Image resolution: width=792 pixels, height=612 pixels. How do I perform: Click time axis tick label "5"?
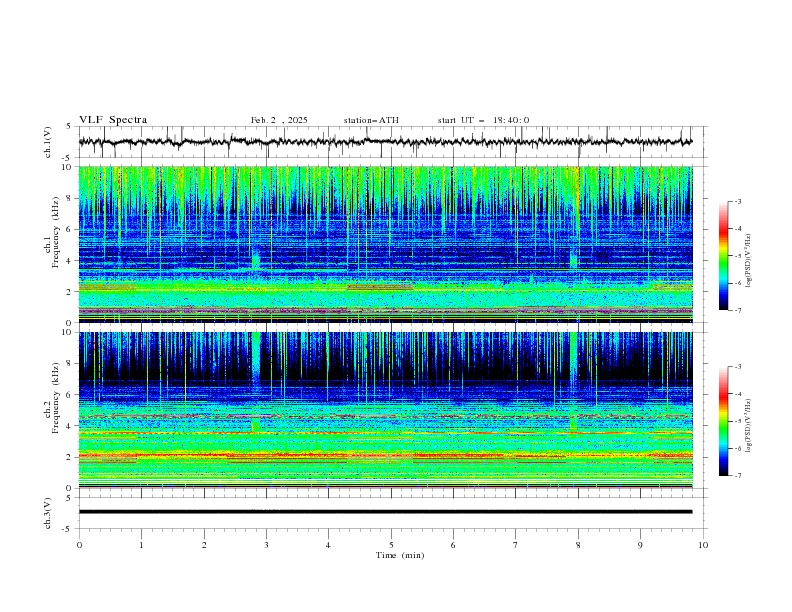(x=391, y=545)
